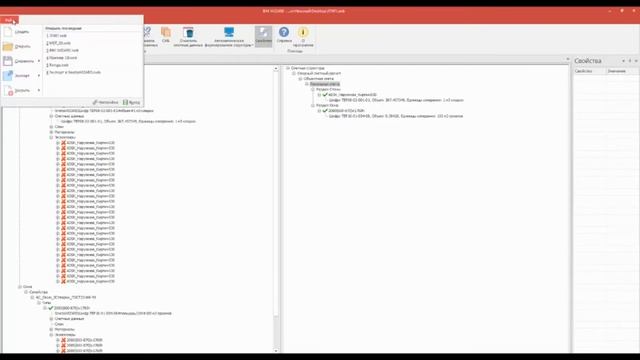Click the copy pages icon in ribbon

pyautogui.click(x=166, y=32)
